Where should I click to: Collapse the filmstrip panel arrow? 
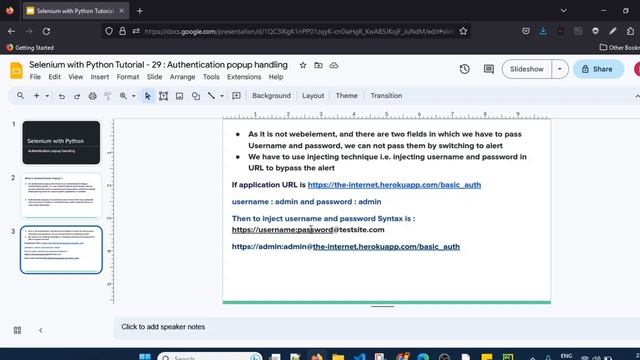40,330
